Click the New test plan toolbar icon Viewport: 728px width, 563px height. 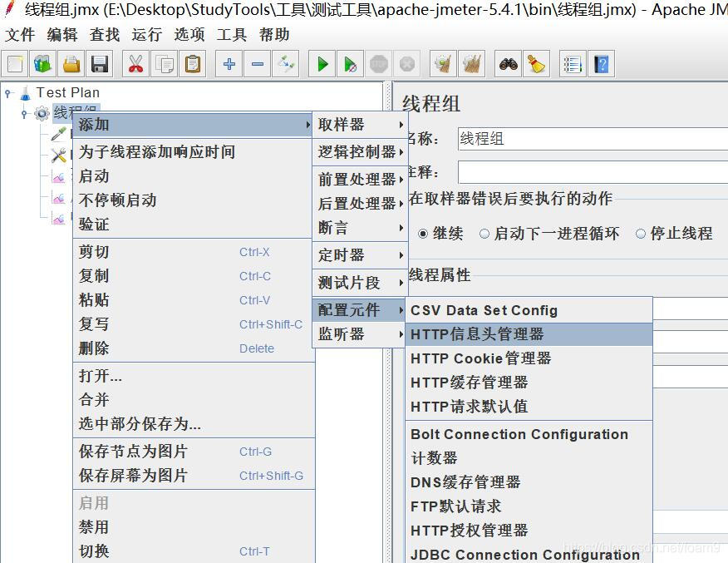(x=15, y=64)
